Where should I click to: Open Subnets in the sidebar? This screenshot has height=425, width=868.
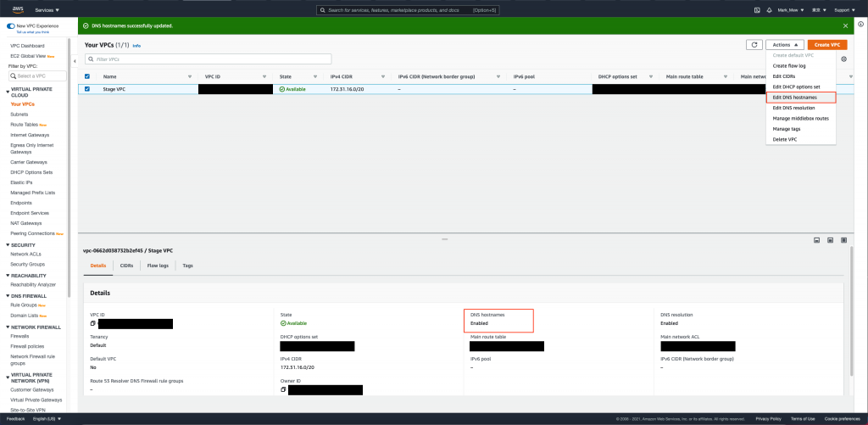[19, 115]
